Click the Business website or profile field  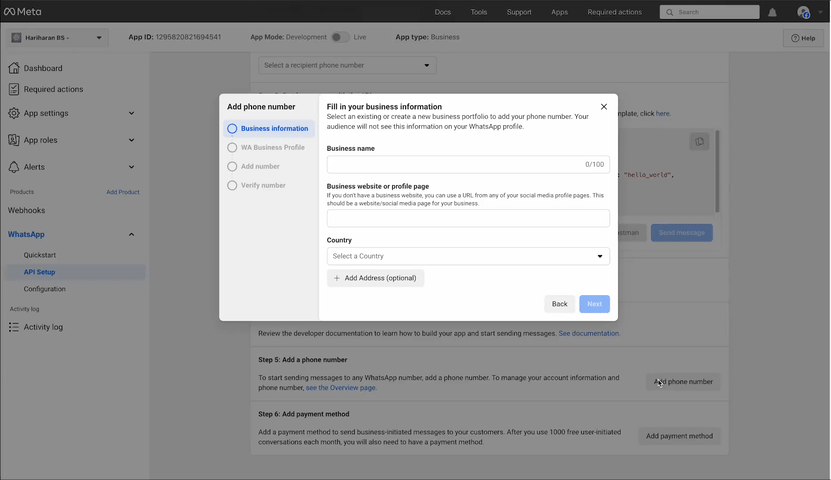468,218
